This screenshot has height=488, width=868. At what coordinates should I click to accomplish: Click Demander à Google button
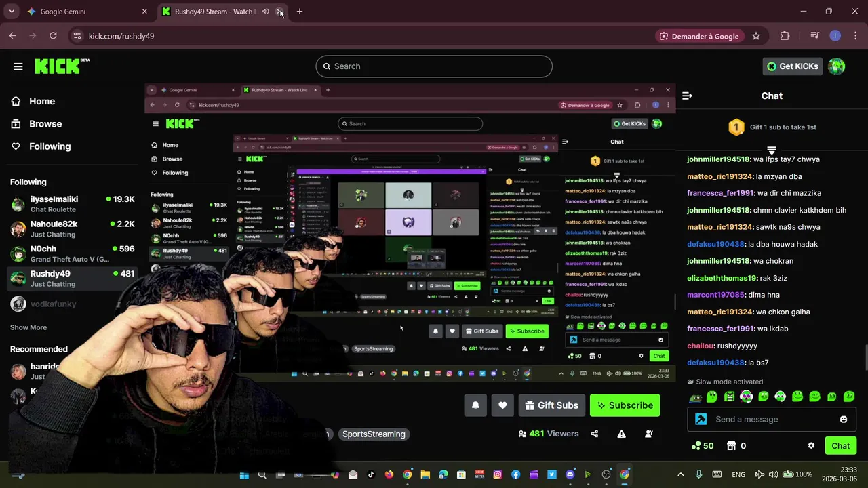click(698, 36)
